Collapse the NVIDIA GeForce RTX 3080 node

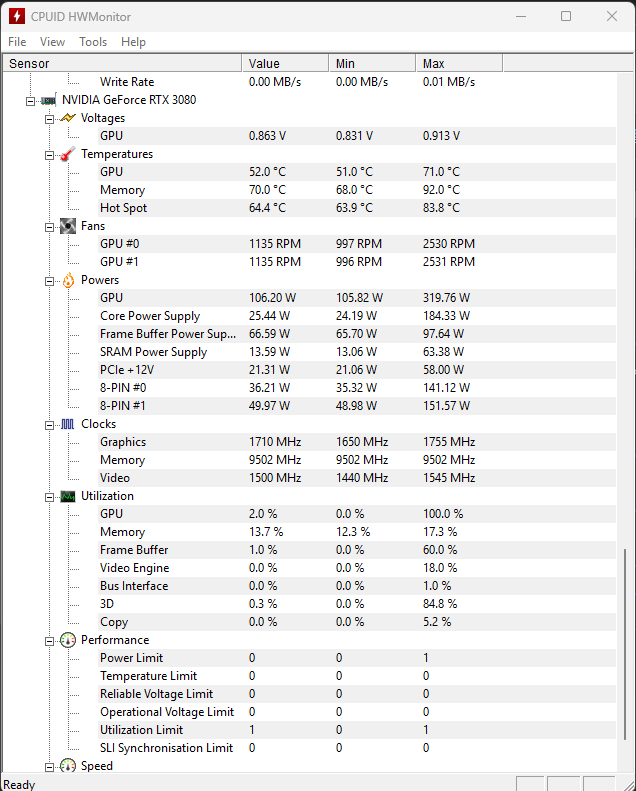click(x=30, y=101)
